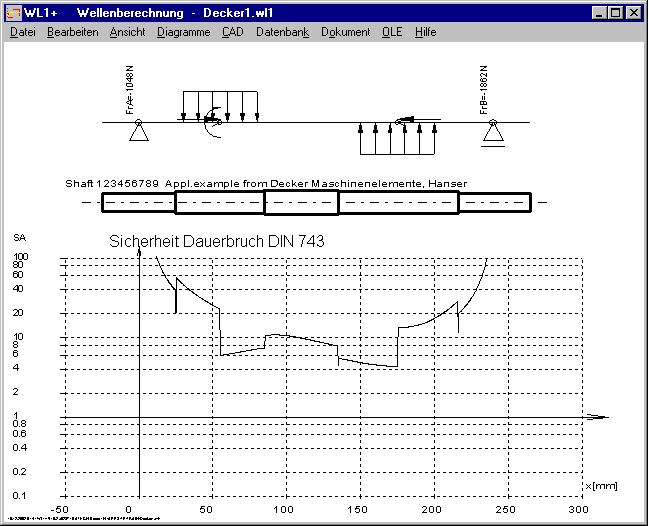
Task: Click the FrB=-1862N force label
Action: [483, 92]
